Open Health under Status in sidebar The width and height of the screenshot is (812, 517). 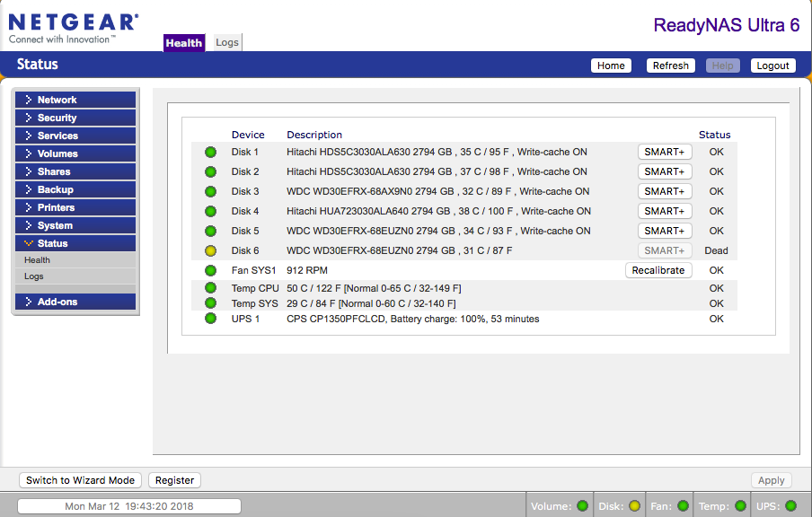(x=75, y=259)
